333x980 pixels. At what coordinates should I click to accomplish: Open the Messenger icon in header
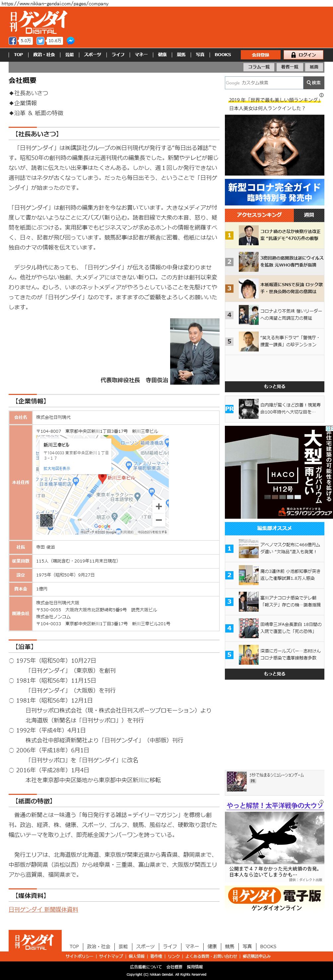70,41
